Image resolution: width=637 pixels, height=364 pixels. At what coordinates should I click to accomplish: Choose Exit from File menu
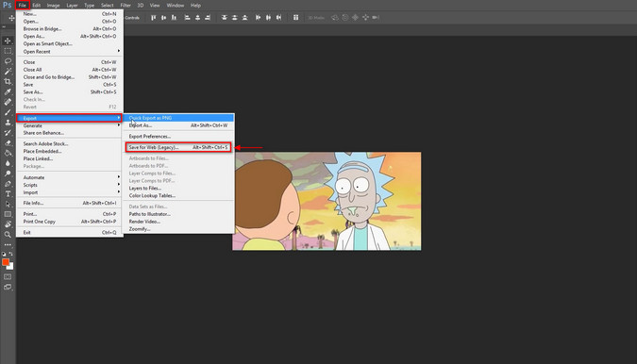pyautogui.click(x=70, y=233)
